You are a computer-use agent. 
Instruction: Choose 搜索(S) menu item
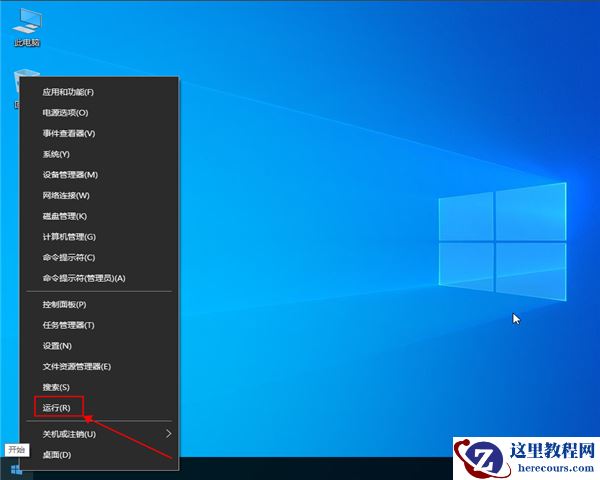tap(99, 387)
